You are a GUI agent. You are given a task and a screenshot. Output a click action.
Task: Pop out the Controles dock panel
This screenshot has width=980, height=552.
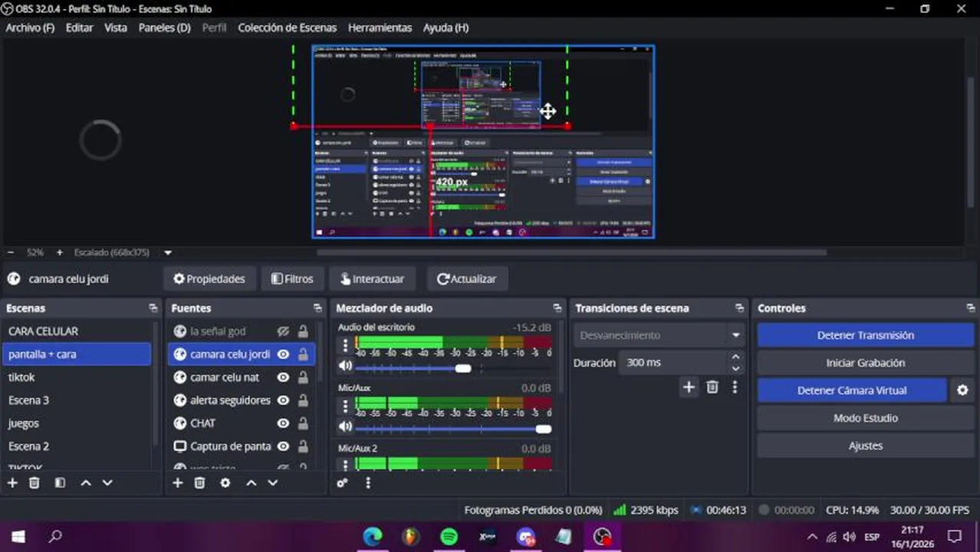click(x=971, y=308)
